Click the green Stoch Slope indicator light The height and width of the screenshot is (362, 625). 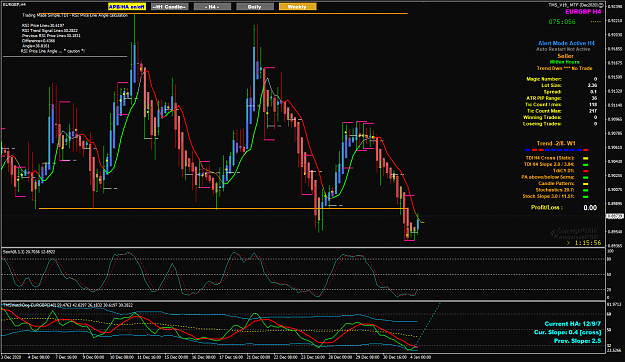click(586, 197)
